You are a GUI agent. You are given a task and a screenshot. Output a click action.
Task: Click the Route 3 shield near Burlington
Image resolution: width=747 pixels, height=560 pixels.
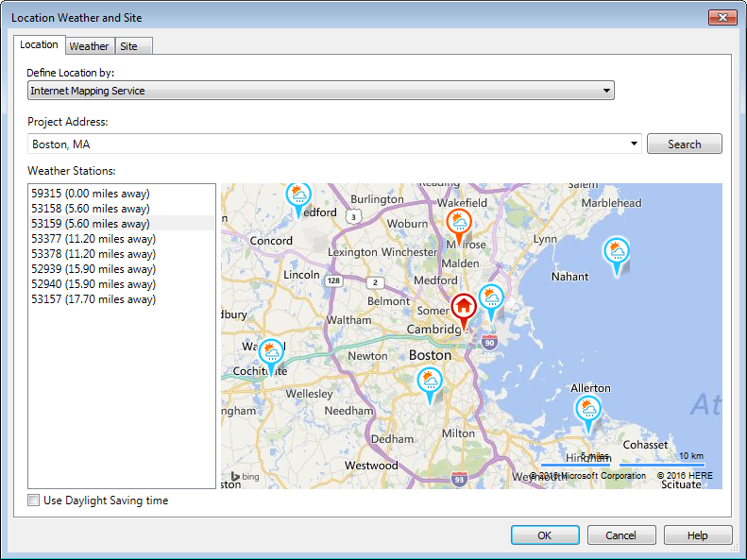click(353, 217)
